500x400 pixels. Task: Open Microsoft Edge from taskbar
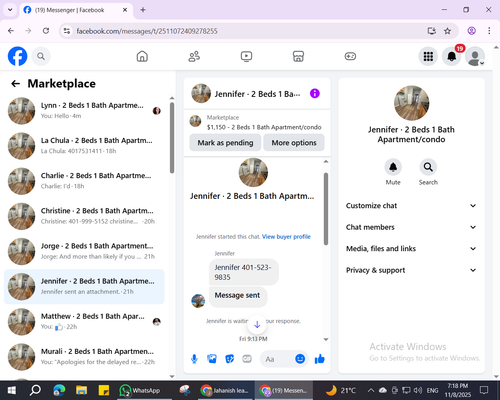pos(59,390)
